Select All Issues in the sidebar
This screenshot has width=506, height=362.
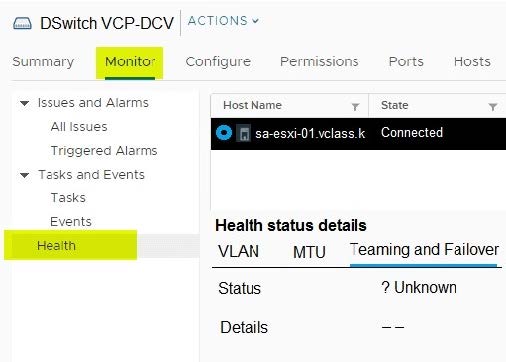coord(79,127)
